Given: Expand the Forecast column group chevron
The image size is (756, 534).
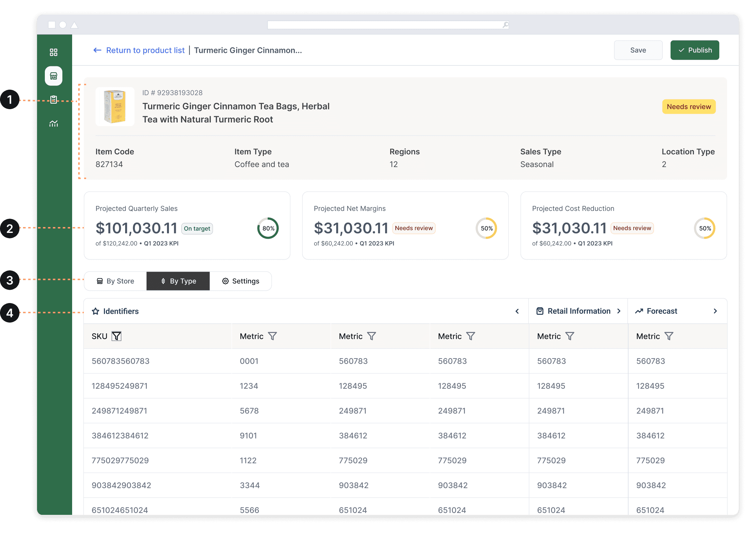Looking at the screenshot, I should (x=715, y=311).
